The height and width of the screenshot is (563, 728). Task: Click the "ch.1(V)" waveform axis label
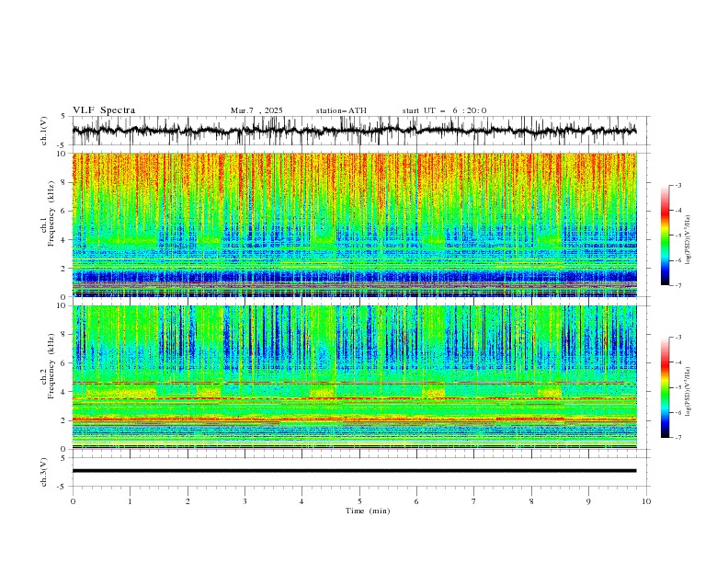point(44,131)
